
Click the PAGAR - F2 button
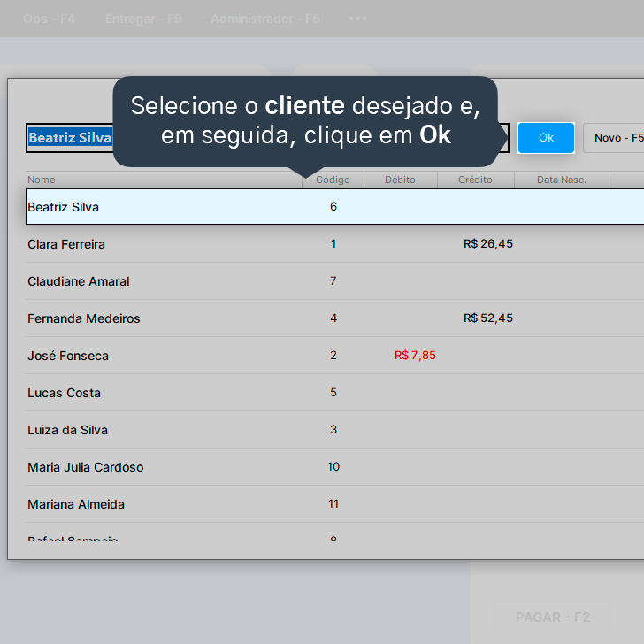tap(552, 617)
